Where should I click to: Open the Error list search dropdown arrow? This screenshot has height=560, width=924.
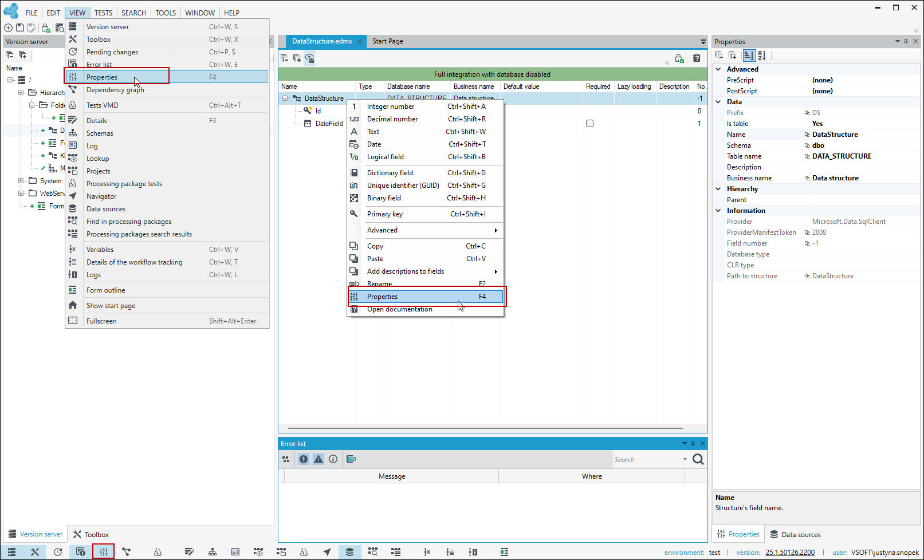(685, 459)
